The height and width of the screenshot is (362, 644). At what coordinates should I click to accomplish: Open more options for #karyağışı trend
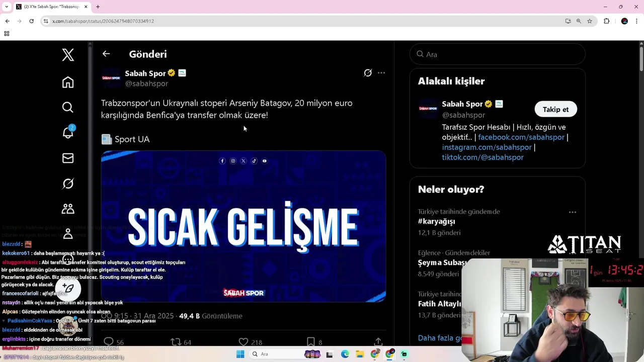pos(573,212)
